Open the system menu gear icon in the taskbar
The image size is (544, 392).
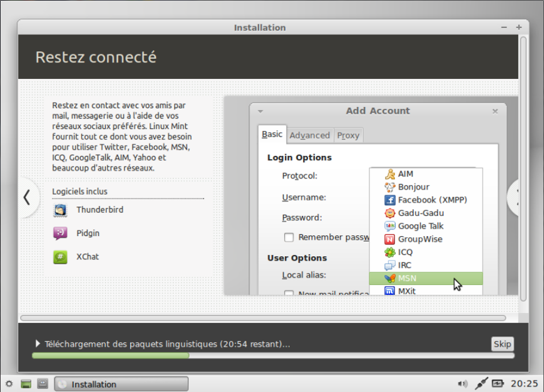click(x=9, y=384)
